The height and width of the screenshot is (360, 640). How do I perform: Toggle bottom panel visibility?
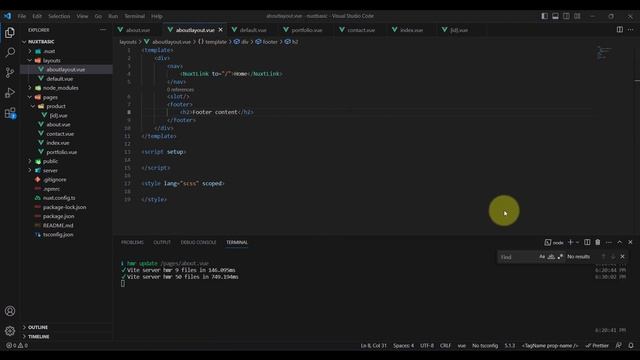(556, 16)
